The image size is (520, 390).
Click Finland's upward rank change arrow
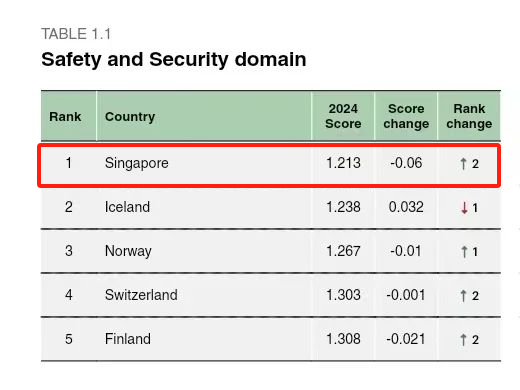463,340
